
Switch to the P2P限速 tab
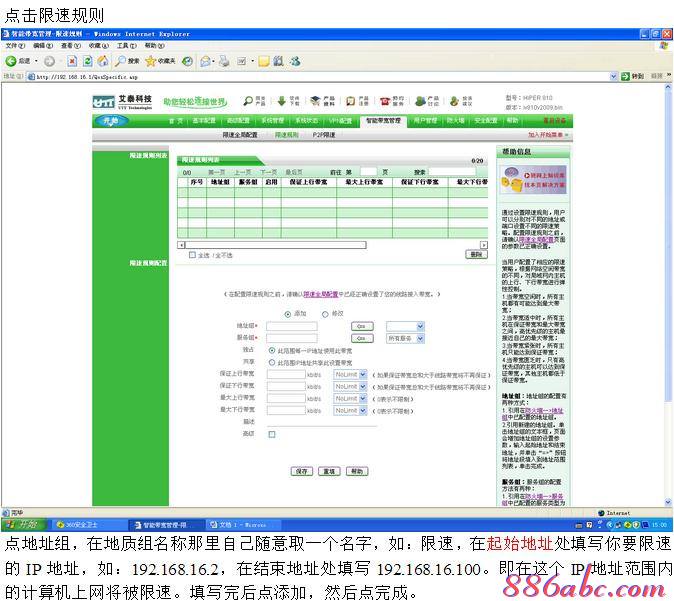point(324,134)
